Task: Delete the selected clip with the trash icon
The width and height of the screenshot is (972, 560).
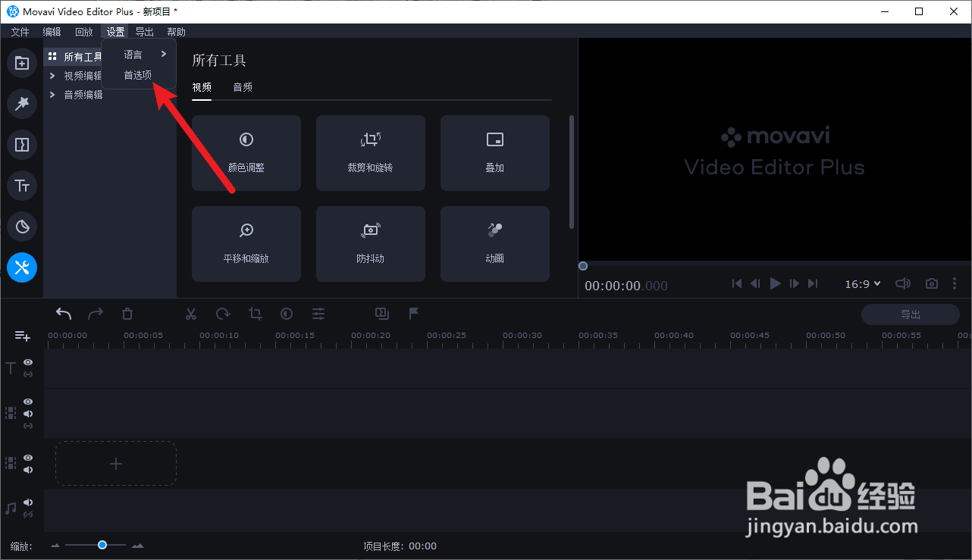Action: (x=127, y=314)
